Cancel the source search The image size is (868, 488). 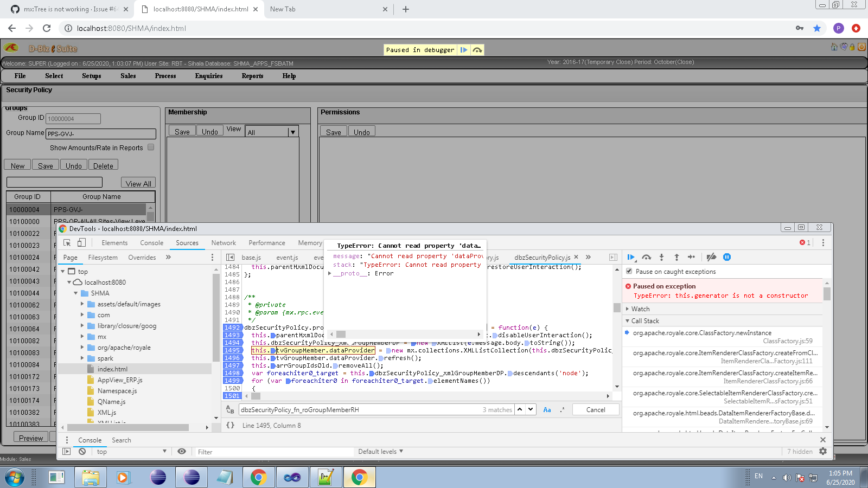click(x=596, y=409)
